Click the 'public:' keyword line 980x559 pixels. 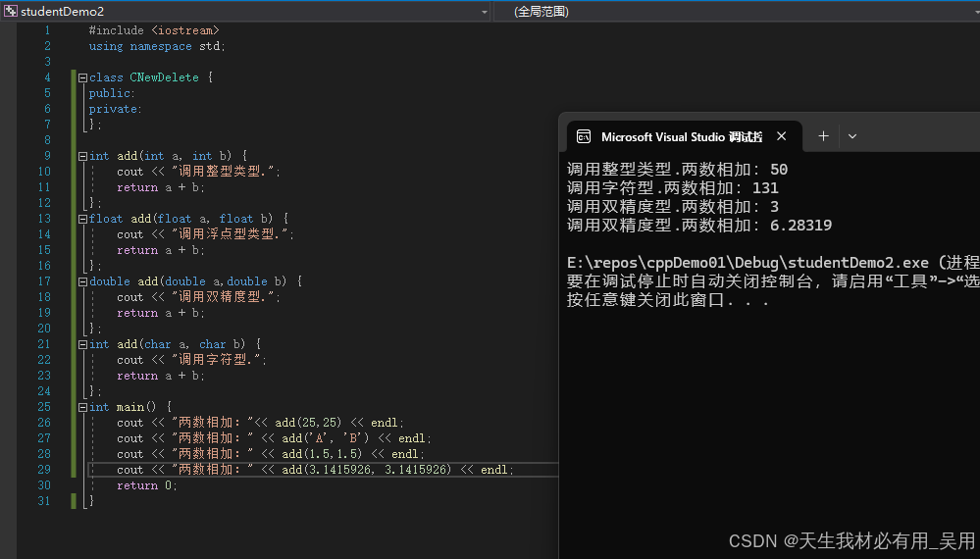click(112, 93)
